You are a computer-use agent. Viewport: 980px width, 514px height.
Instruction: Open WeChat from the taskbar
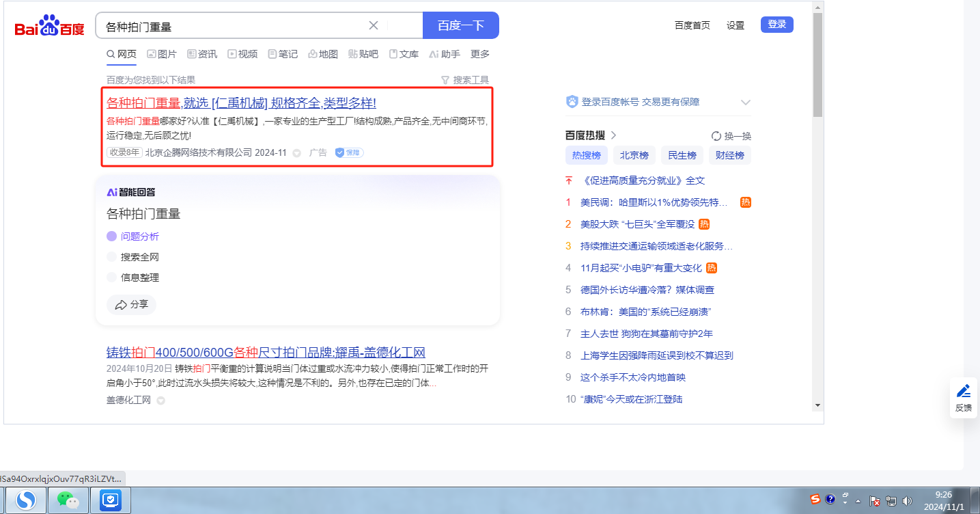(68, 500)
